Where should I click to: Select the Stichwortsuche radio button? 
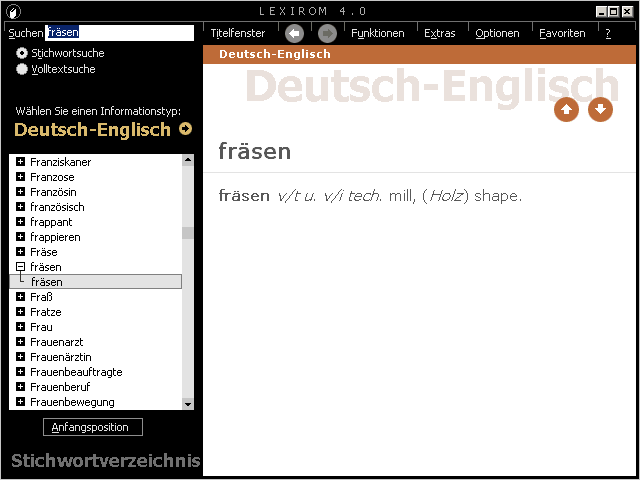[x=22, y=53]
